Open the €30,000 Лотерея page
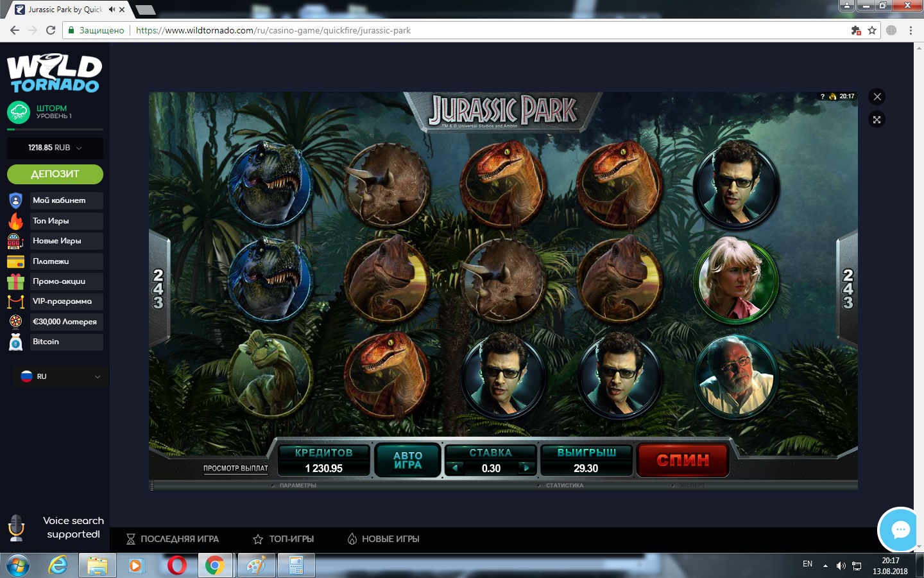 [x=66, y=322]
